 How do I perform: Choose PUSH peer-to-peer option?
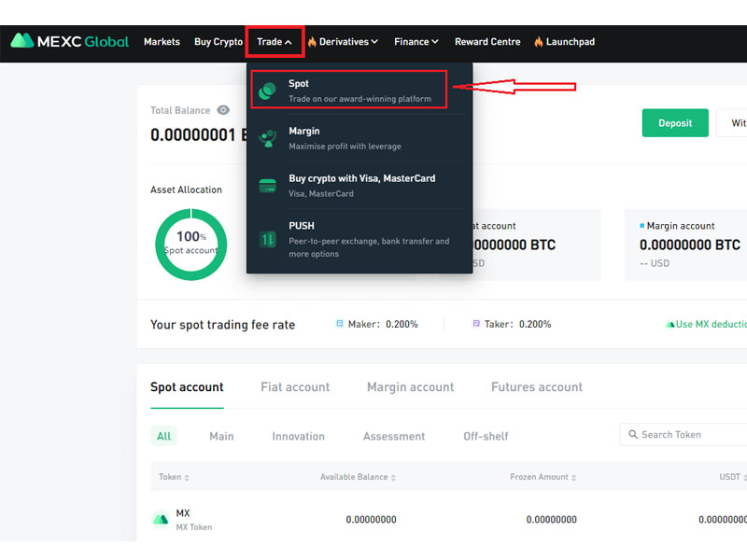pos(359,239)
